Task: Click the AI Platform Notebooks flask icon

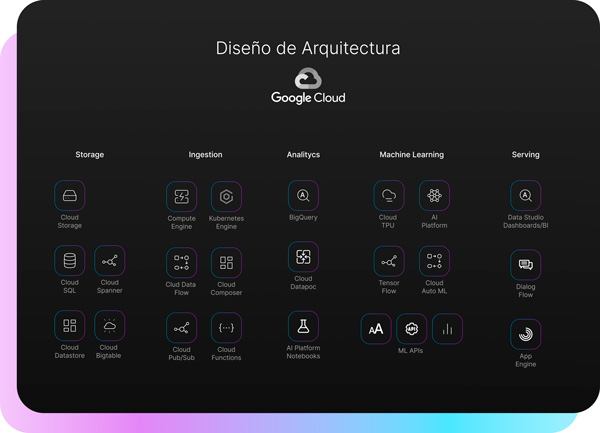Action: pyautogui.click(x=303, y=326)
